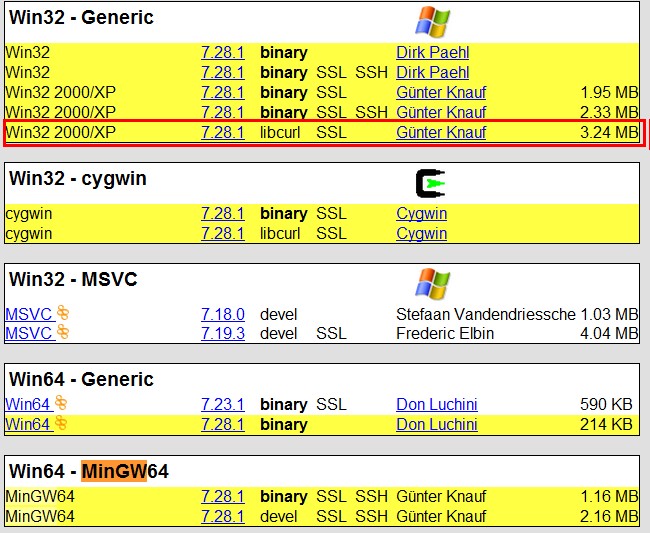Click 'Frederic Elbin' provider name

445,334
